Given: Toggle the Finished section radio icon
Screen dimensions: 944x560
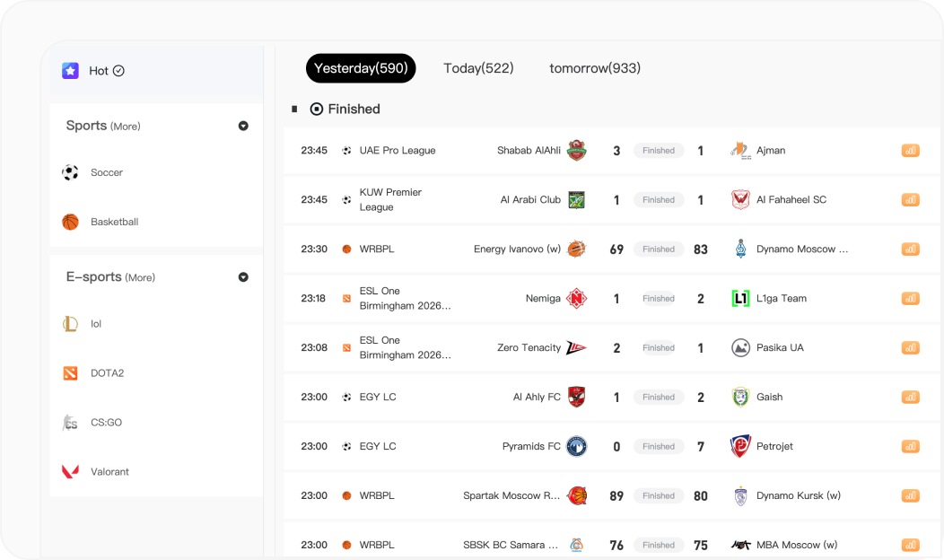Looking at the screenshot, I should (316, 109).
